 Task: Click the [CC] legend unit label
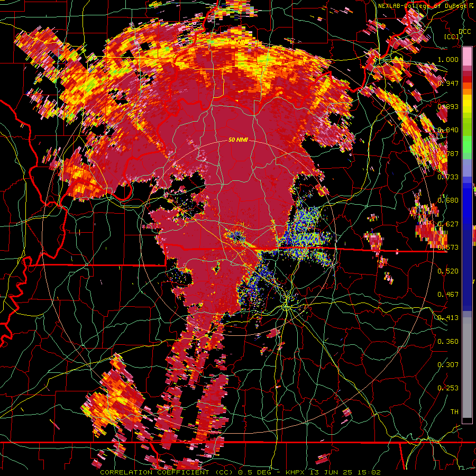[x=451, y=36]
